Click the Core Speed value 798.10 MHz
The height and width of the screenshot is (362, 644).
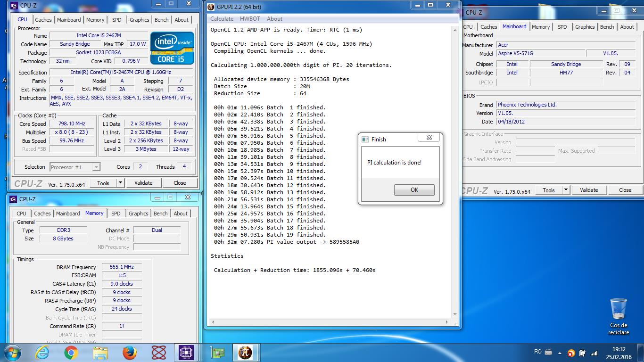(72, 124)
